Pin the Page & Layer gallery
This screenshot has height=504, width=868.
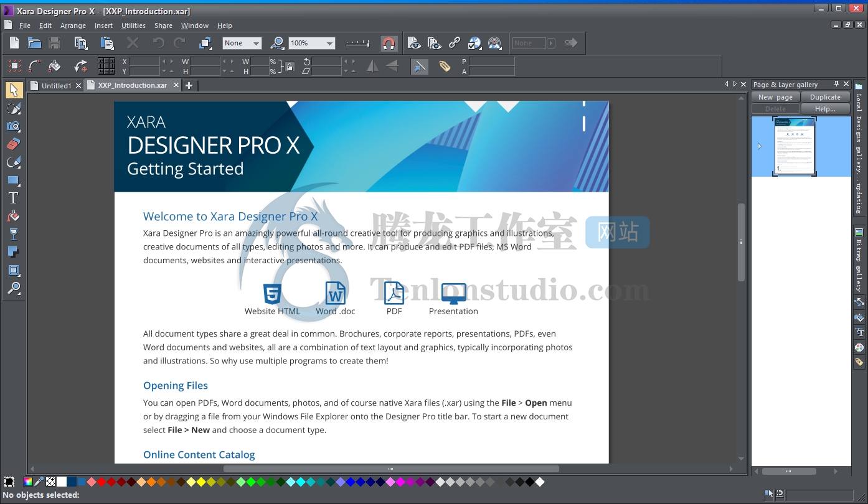[x=836, y=84]
